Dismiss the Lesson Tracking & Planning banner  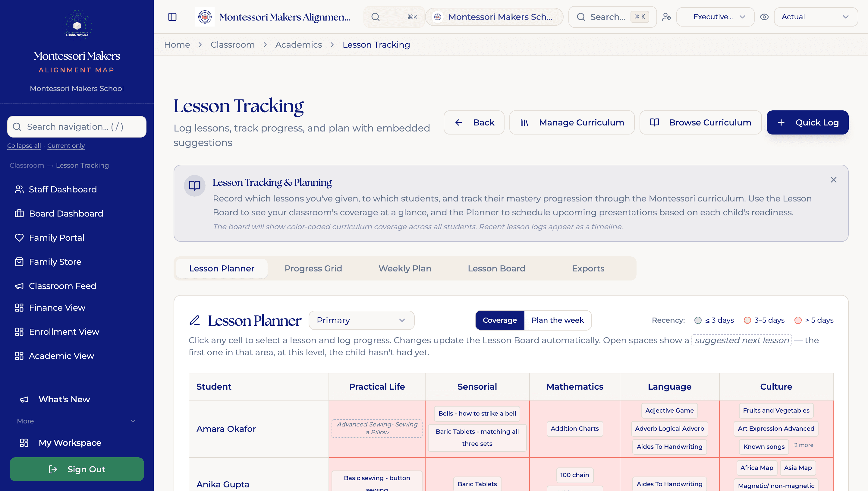click(834, 180)
